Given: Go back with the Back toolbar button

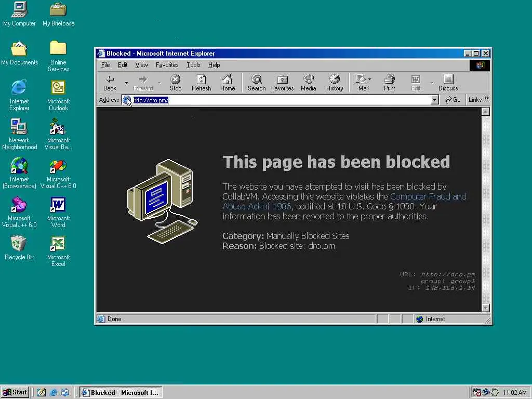Looking at the screenshot, I should click(x=110, y=83).
